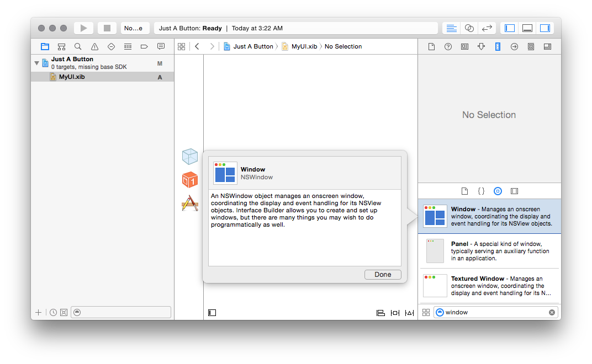The width and height of the screenshot is (592, 364).
Task: Open the related items grid menu
Action: pyautogui.click(x=182, y=46)
